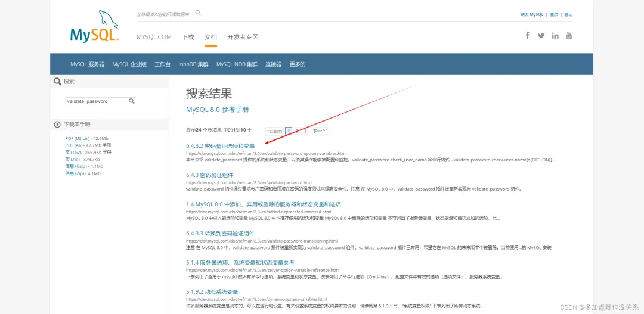Go to results page 2

(x=297, y=131)
